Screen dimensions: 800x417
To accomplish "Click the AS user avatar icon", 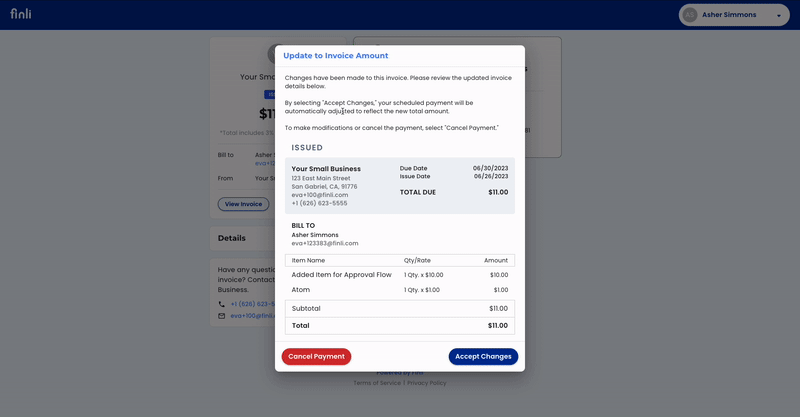I will pos(690,15).
